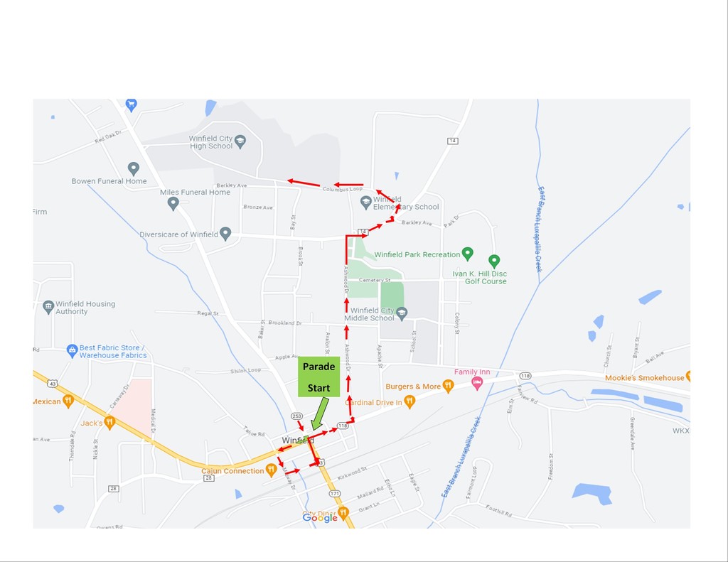Image resolution: width=728 pixels, height=562 pixels.
Task: Select the Winfield Housing Authority pin
Action: (48, 307)
